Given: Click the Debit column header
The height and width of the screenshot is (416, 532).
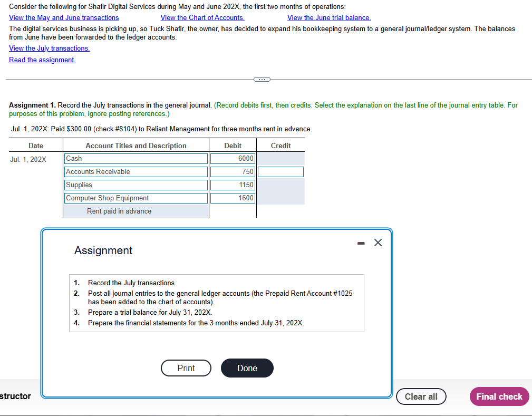Looking at the screenshot, I should pos(233,146).
